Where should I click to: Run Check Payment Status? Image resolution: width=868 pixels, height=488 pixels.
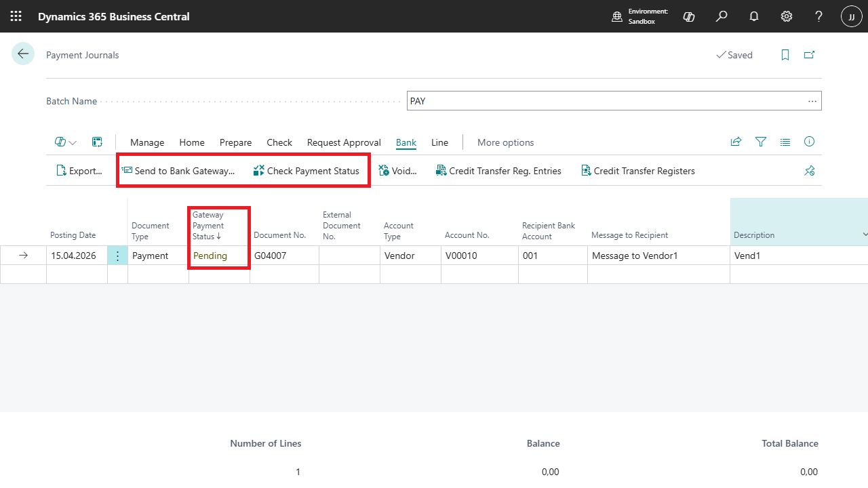[x=307, y=170]
